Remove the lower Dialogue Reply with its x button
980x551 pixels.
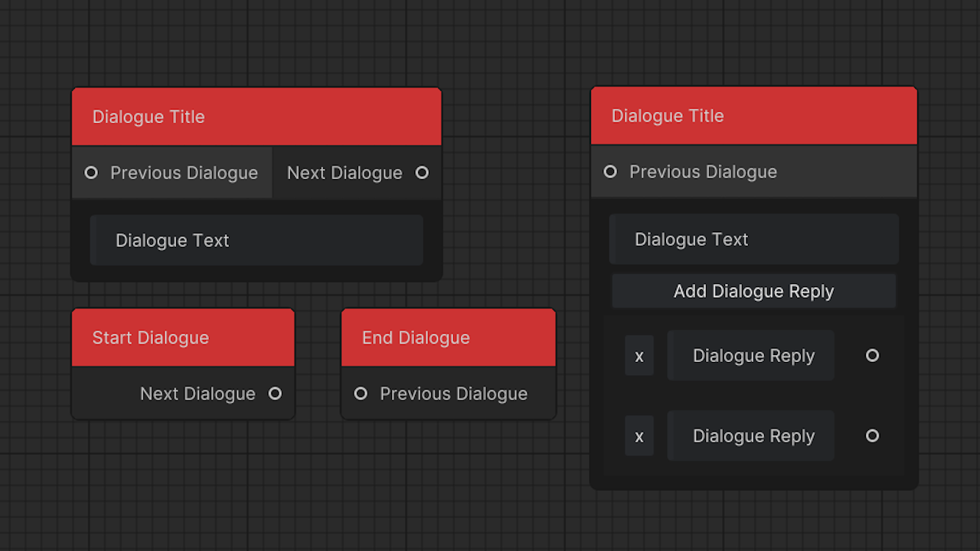pos(639,436)
